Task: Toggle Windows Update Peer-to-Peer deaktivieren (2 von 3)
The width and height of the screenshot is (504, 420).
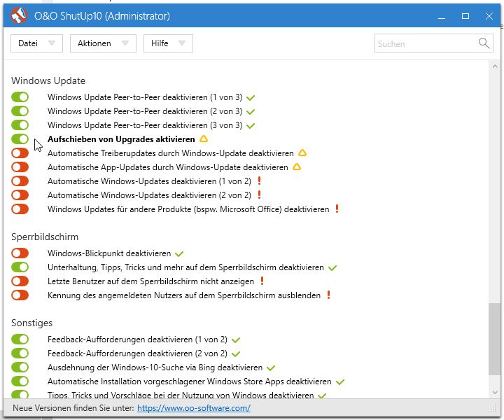Action: (20, 111)
